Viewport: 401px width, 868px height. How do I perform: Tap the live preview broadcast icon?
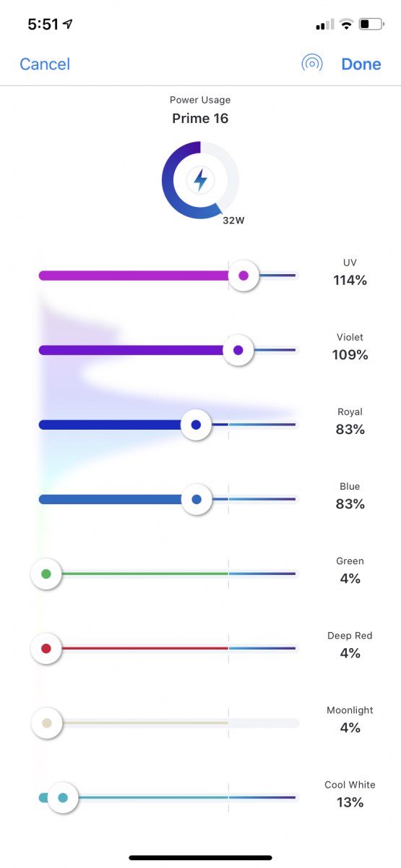[x=311, y=64]
